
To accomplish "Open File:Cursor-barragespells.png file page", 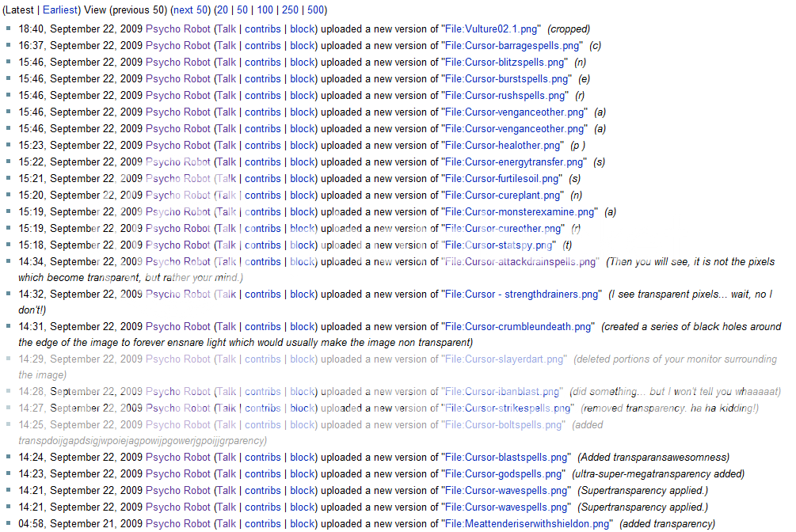I will click(x=512, y=45).
